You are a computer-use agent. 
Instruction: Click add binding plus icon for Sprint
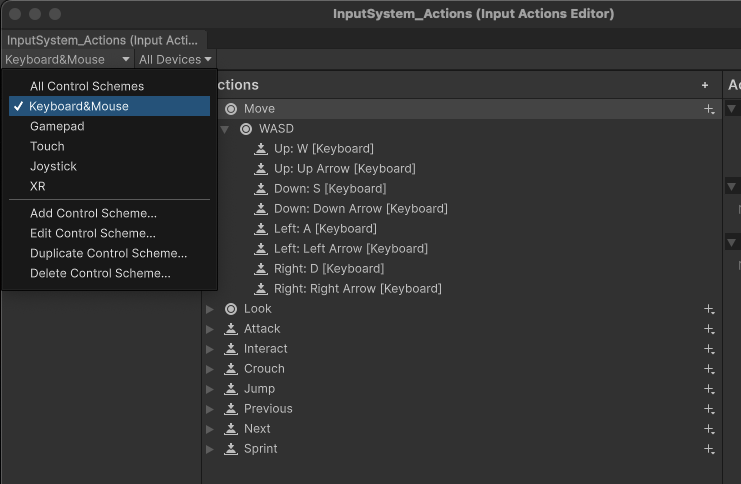click(709, 449)
